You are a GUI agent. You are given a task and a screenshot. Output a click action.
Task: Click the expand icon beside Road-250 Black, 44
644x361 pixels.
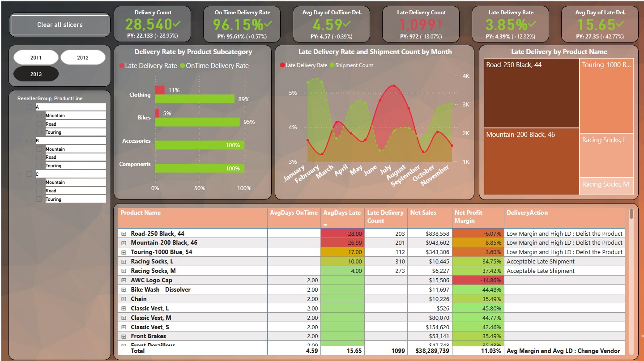[x=124, y=233]
